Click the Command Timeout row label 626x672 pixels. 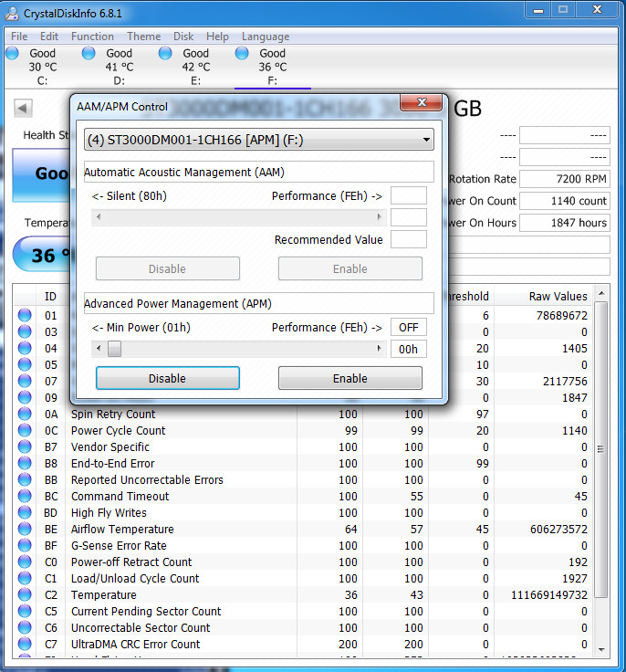point(120,496)
